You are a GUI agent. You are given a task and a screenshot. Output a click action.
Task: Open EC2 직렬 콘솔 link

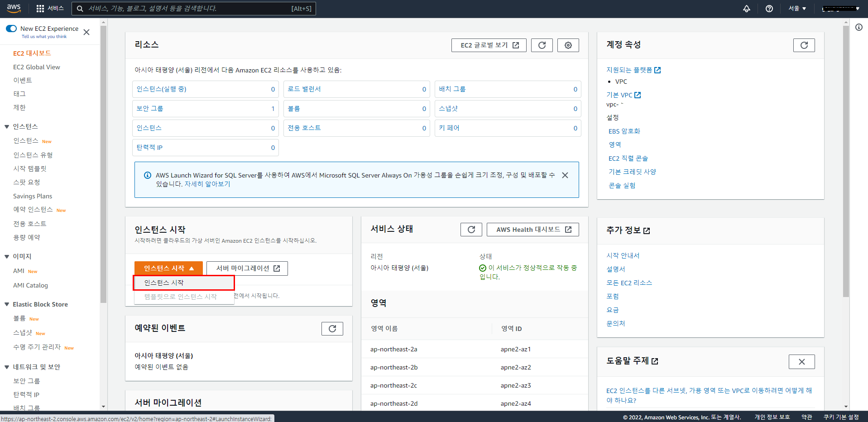click(628, 158)
